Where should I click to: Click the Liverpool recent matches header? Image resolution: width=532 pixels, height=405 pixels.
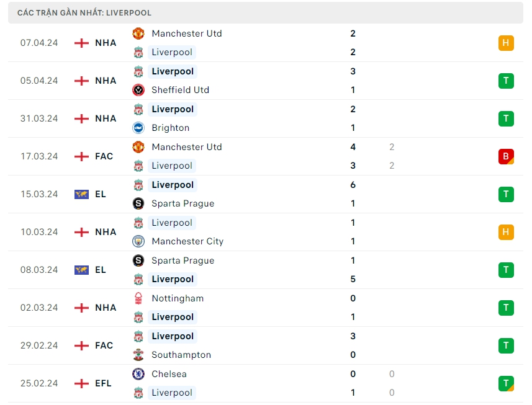coord(84,12)
